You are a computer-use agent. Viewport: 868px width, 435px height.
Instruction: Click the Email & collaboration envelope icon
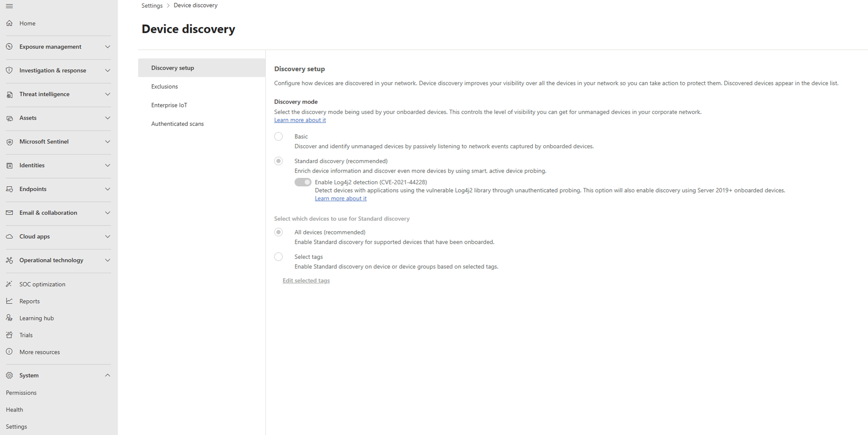tap(10, 213)
